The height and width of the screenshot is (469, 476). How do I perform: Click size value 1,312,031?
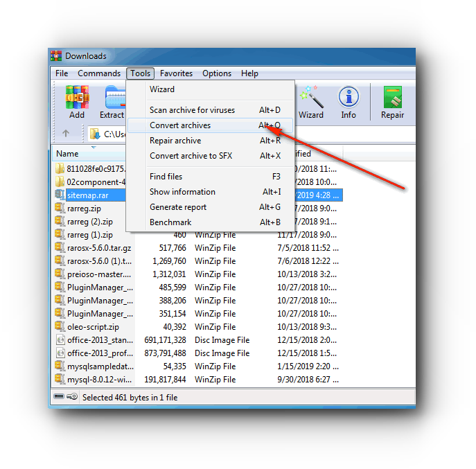169,274
